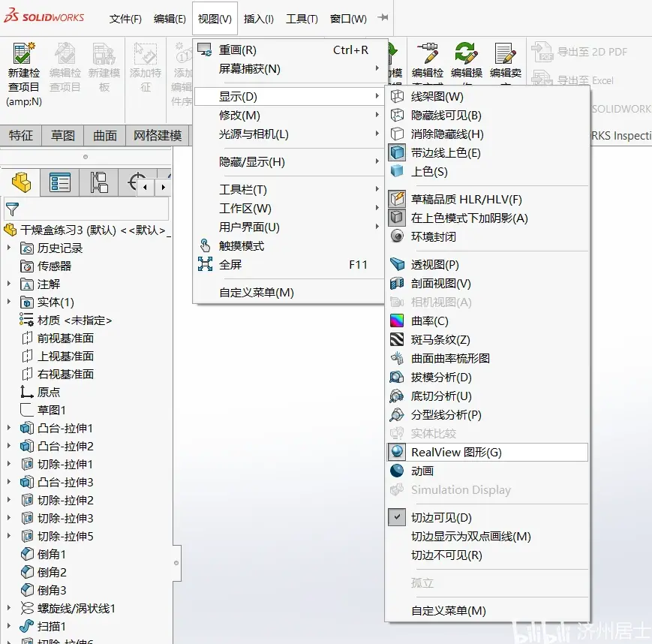Select 材质 <未指定> item
The width and height of the screenshot is (652, 644).
pos(66,320)
